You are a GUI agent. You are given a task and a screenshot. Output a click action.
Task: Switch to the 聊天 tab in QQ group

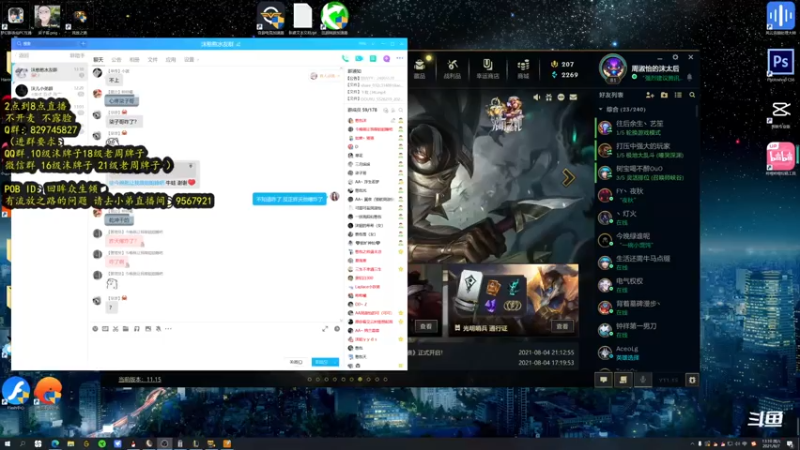[98, 60]
